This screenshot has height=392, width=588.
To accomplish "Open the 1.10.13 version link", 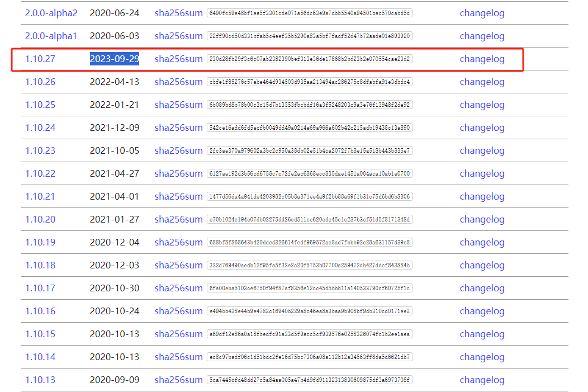I will tap(40, 379).
